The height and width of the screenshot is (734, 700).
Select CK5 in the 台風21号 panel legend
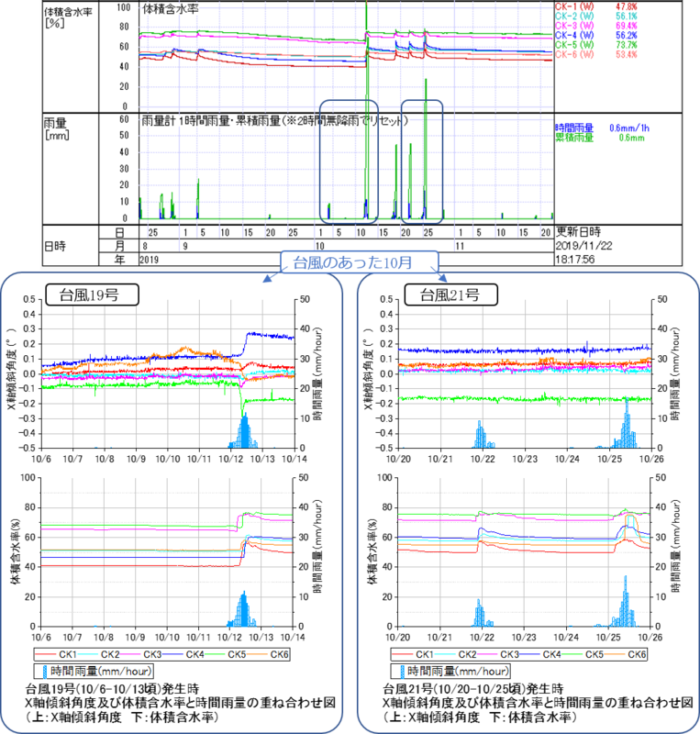pos(583,654)
